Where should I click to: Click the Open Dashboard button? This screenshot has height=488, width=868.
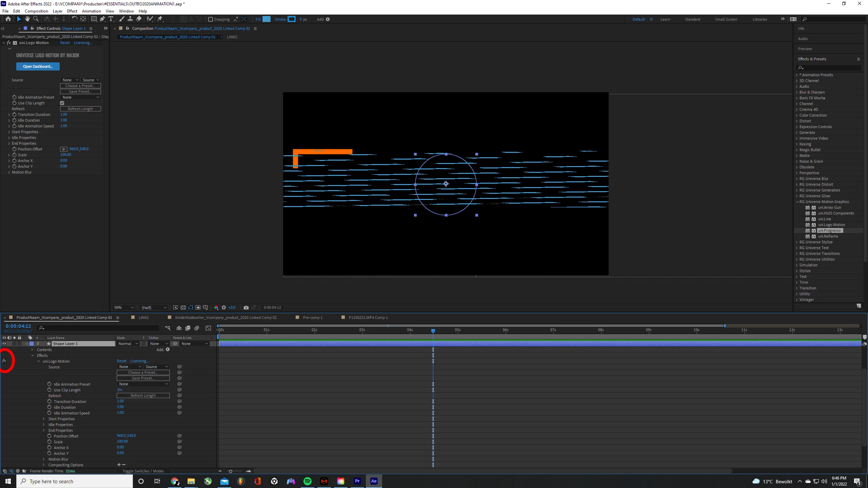click(38, 66)
